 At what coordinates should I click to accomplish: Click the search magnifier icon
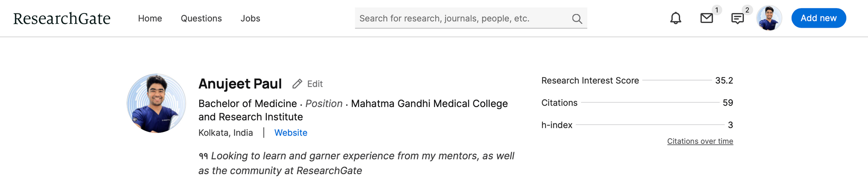(577, 19)
